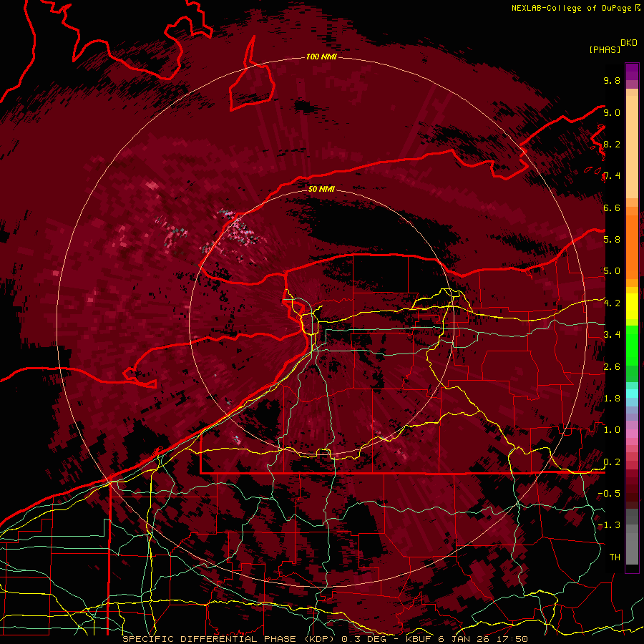Viewport: 644px width, 644px height.
Task: Click the -1.3 legend value
Action: click(x=609, y=525)
